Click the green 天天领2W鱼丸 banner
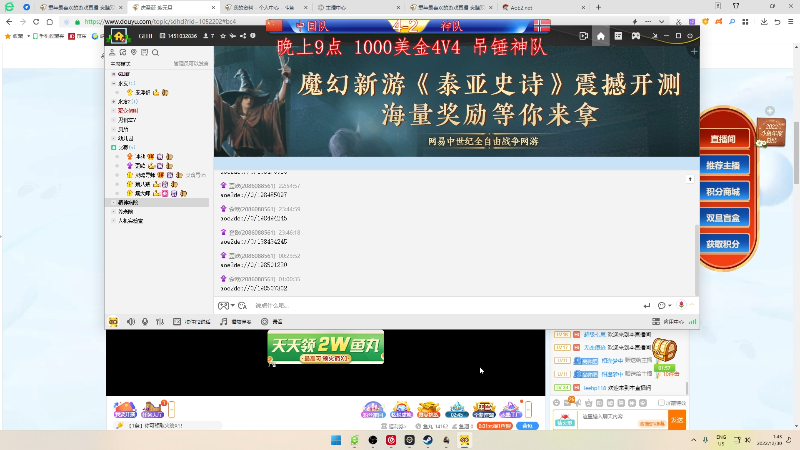 coord(326,347)
